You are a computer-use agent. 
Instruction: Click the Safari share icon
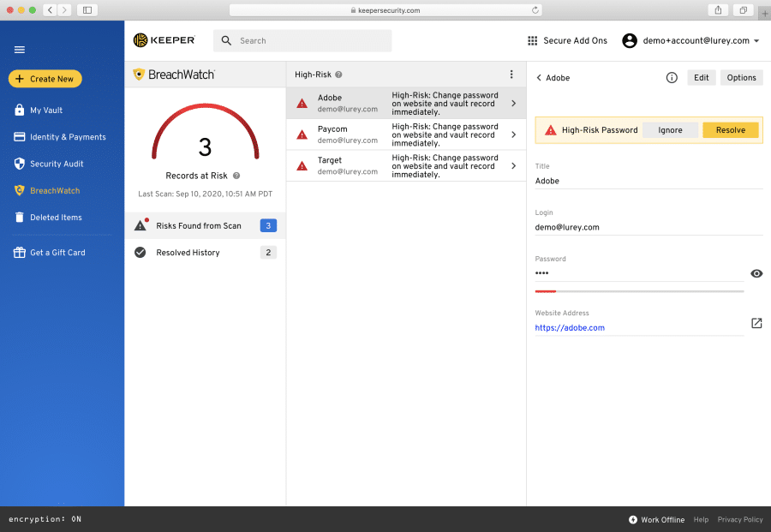tap(719, 9)
